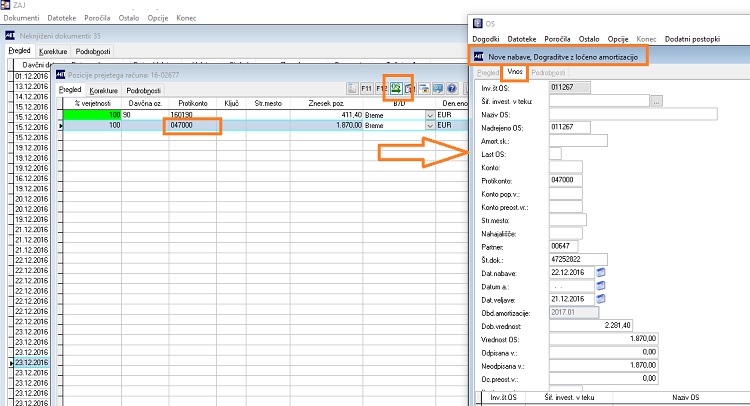Click the calendar icon next to Datum a.
Viewport: 750px width, 406px height.
coord(601,285)
